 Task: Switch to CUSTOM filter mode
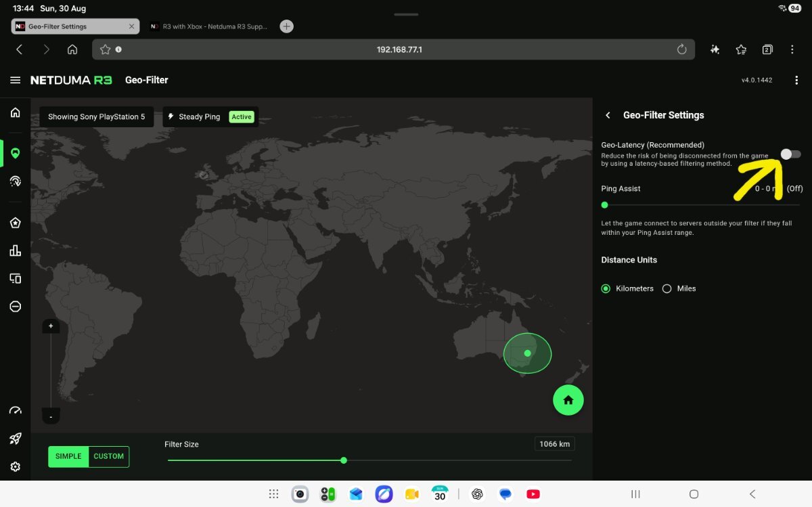[x=109, y=456]
